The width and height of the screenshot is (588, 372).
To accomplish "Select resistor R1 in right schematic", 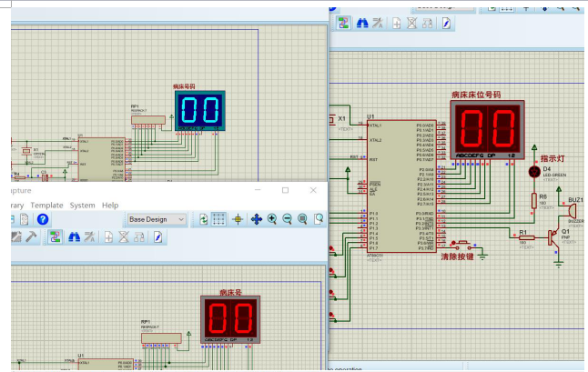I will (526, 237).
